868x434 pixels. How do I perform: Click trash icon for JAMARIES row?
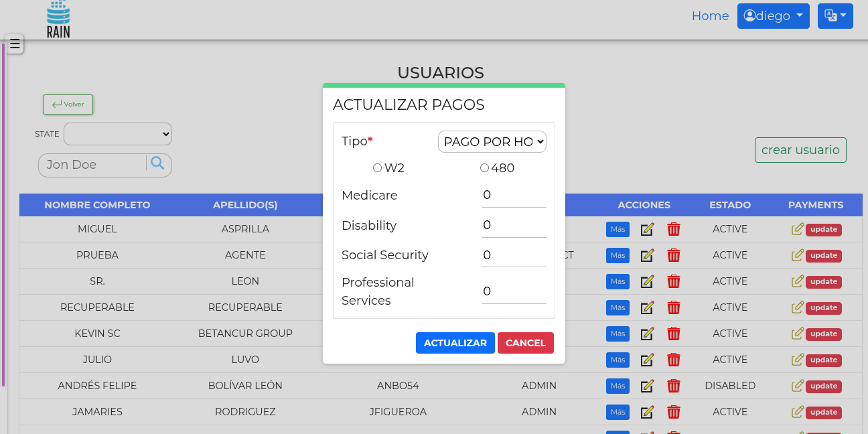click(674, 413)
